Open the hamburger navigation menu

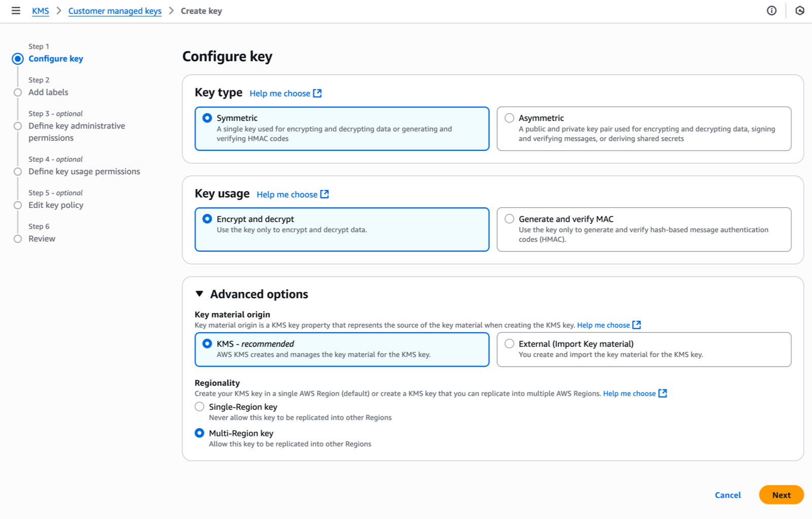click(x=16, y=11)
